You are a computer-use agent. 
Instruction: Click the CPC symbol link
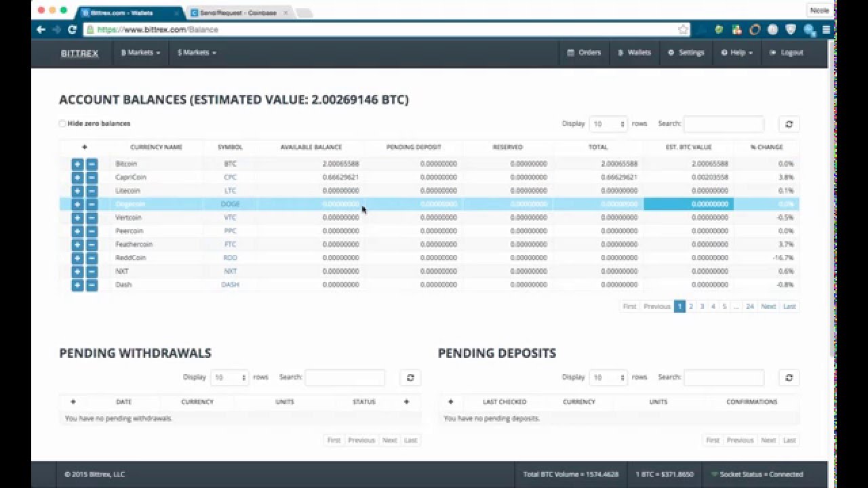pyautogui.click(x=230, y=178)
